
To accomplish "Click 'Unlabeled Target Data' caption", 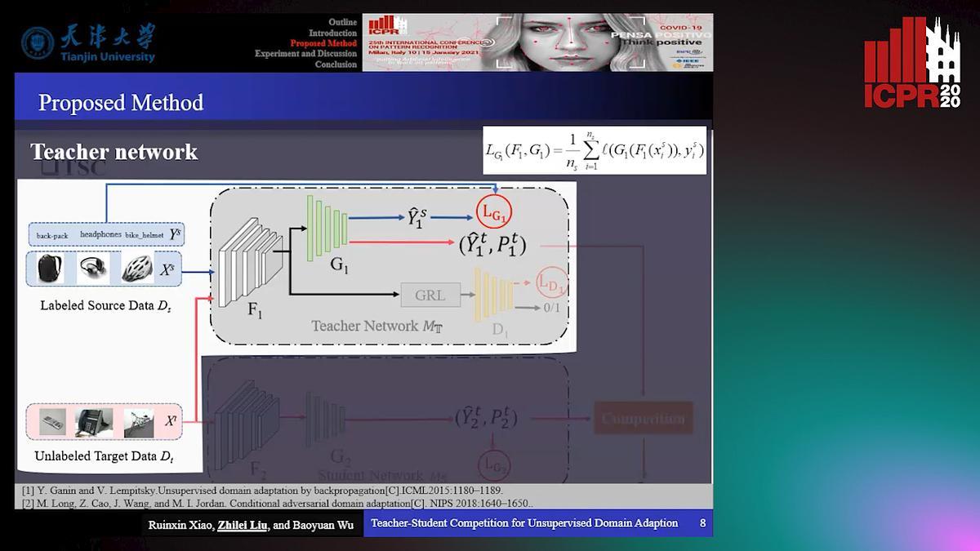I will click(x=104, y=457).
